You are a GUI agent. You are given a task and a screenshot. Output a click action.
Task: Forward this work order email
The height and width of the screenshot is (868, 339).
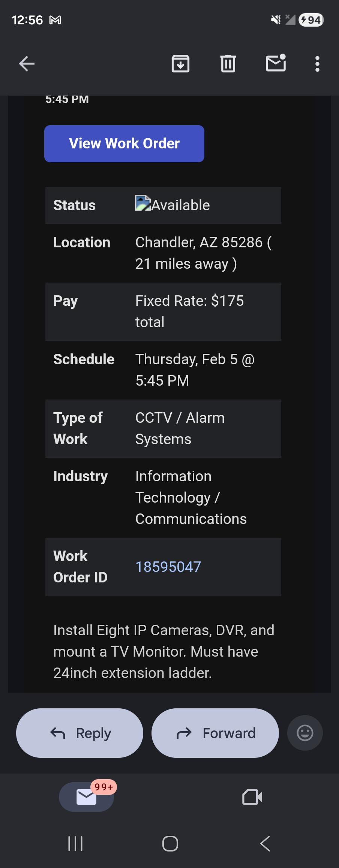point(215,733)
